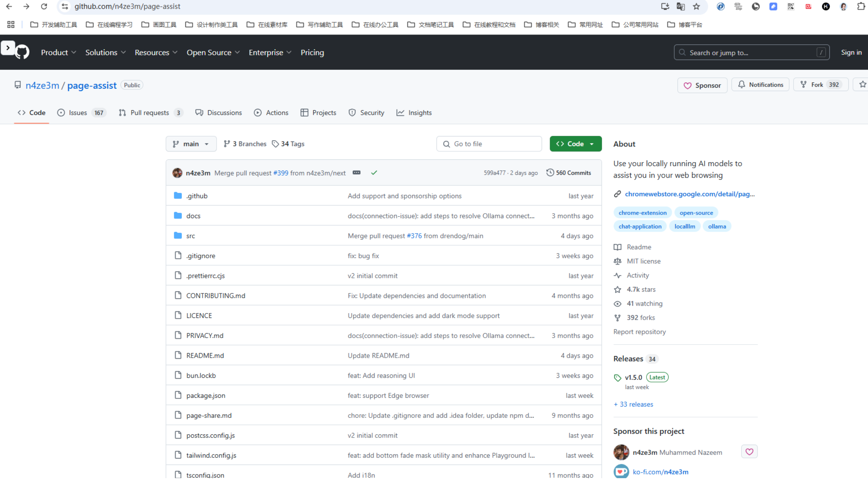The height and width of the screenshot is (489, 868).
Task: Bookmark page with star icon
Action: (696, 6)
